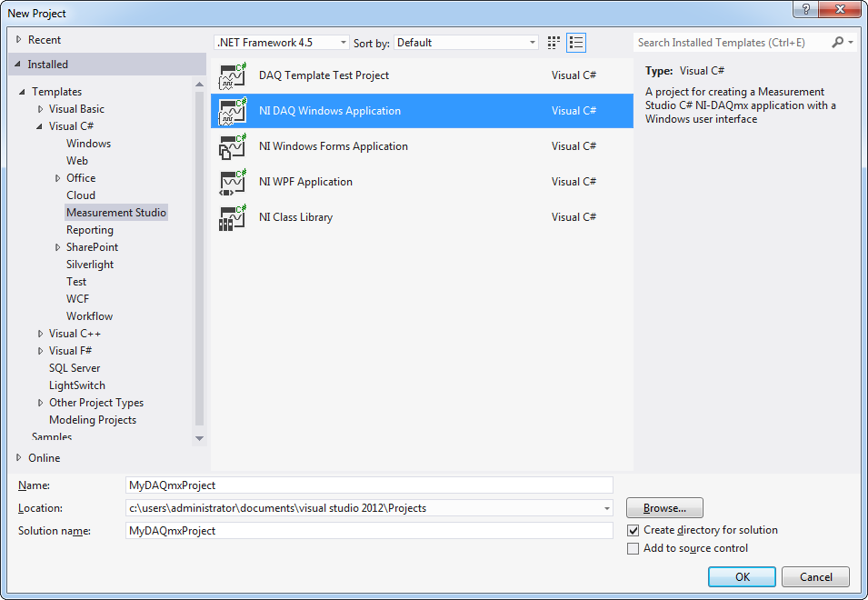This screenshot has width=868, height=600.
Task: Switch to small icons grid view
Action: tap(554, 43)
